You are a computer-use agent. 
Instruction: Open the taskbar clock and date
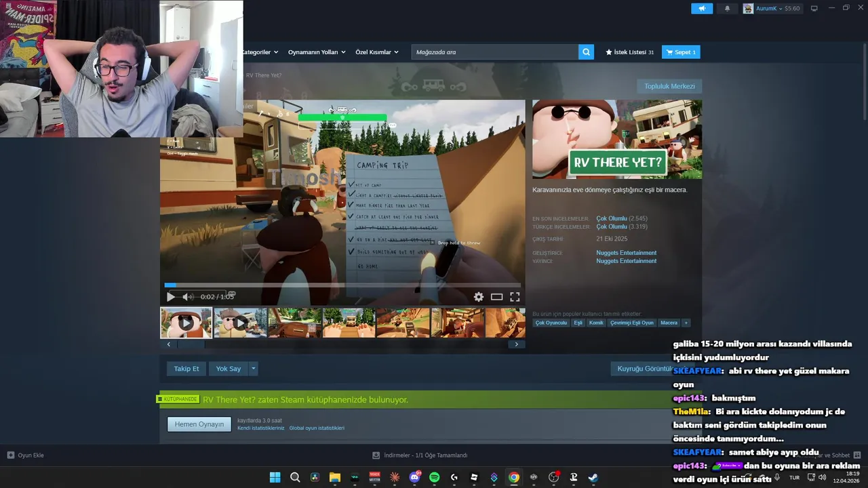tap(846, 477)
